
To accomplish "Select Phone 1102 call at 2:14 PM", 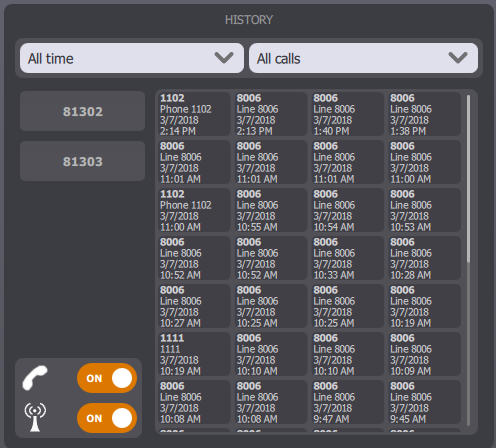I will (194, 114).
